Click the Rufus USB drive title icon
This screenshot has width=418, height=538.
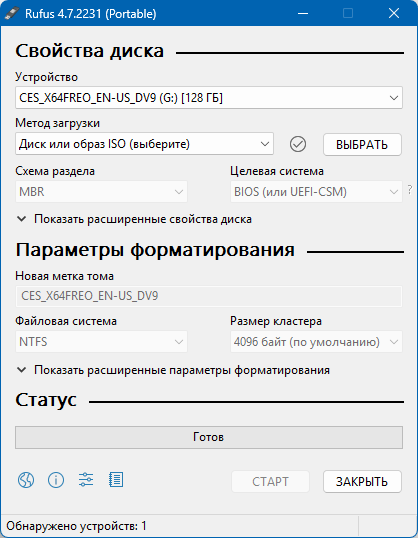click(x=12, y=13)
